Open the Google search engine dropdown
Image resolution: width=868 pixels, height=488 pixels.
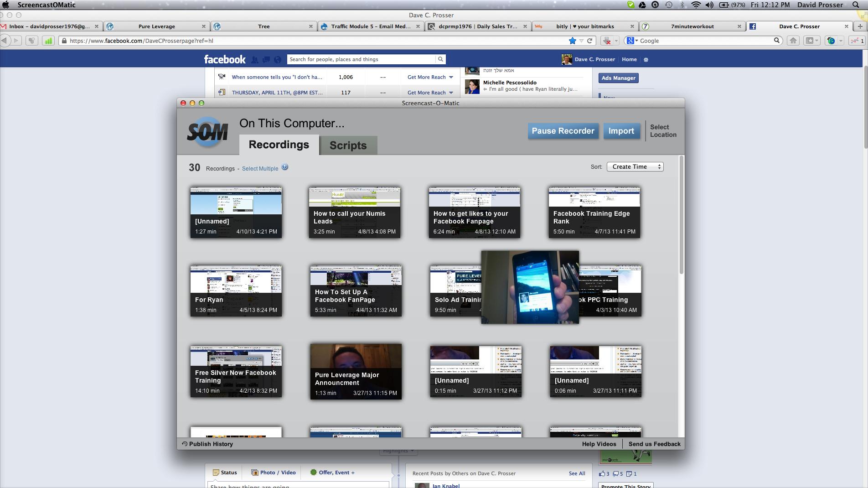pyautogui.click(x=634, y=41)
